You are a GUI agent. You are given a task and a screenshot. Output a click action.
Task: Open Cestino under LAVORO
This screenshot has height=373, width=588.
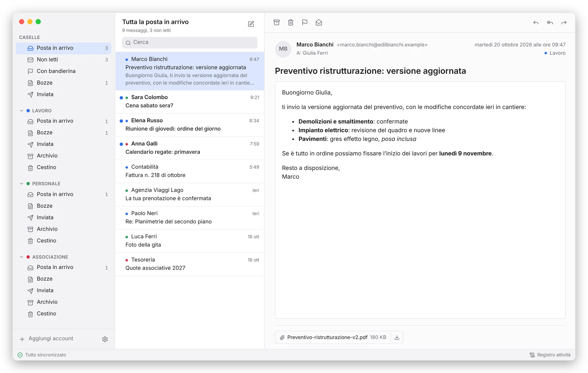[x=64, y=167]
